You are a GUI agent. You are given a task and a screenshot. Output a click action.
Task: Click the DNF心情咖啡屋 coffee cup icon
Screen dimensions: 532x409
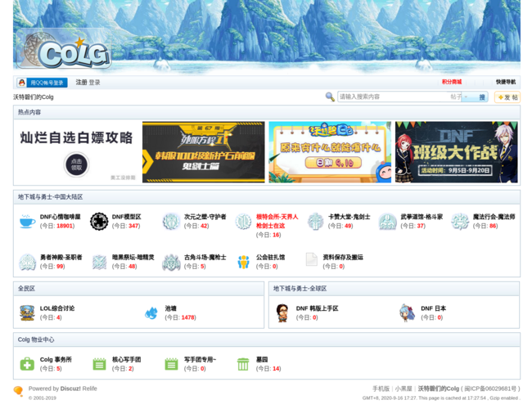coord(27,222)
